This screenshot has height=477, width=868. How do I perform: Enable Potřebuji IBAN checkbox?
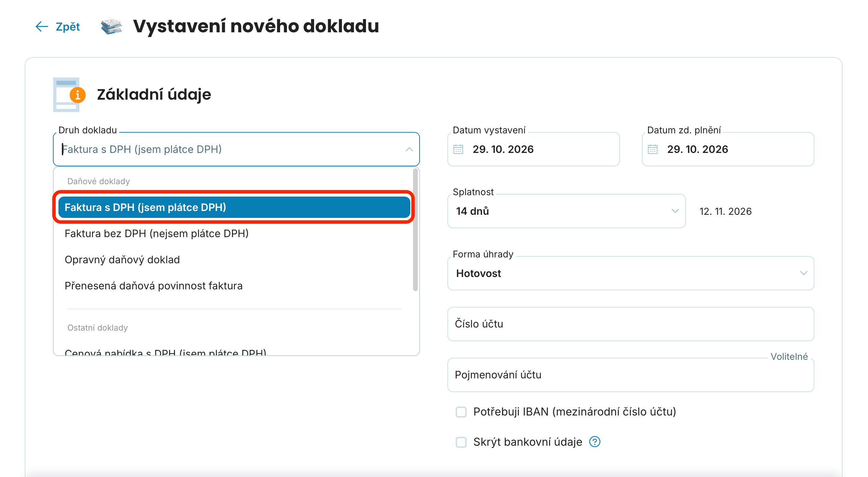coord(461,412)
